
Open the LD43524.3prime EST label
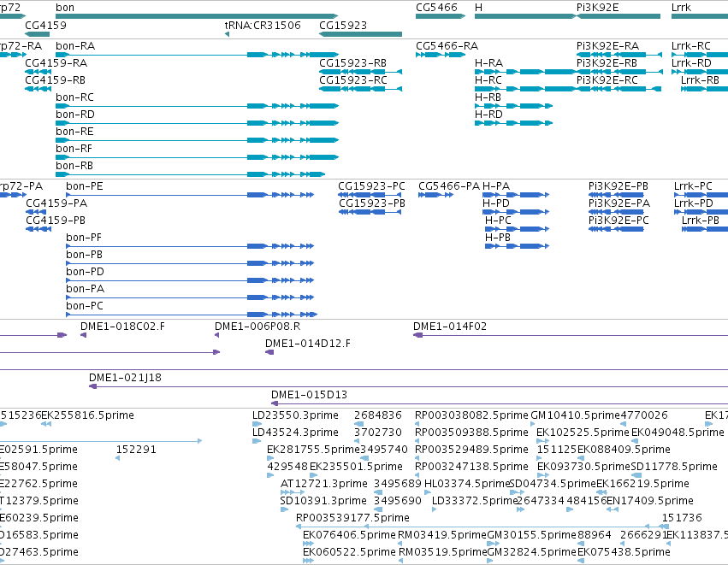coord(295,433)
